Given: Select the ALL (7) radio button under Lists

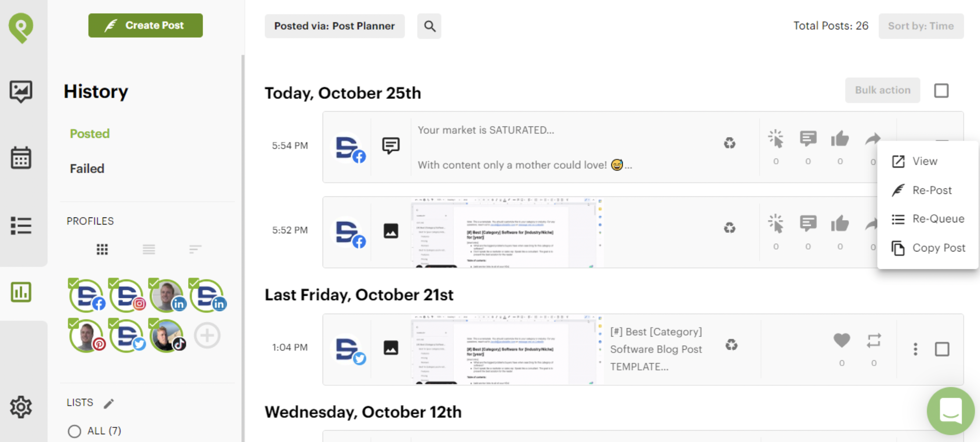Looking at the screenshot, I should [75, 431].
